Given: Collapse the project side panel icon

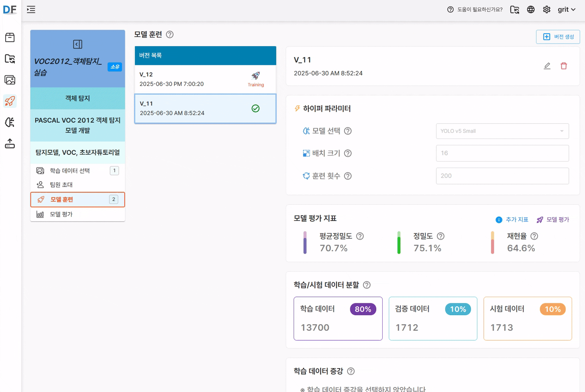Looking at the screenshot, I should (x=78, y=44).
